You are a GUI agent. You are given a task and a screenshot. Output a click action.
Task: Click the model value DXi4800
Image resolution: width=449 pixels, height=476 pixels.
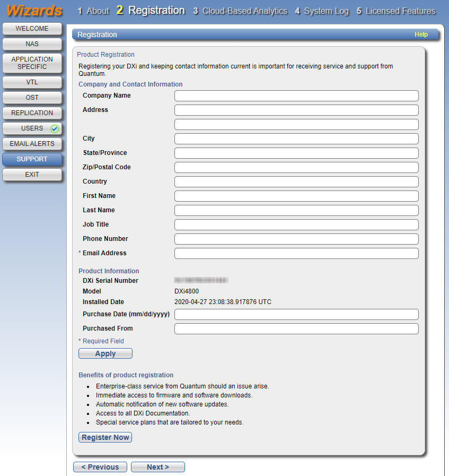click(x=187, y=291)
